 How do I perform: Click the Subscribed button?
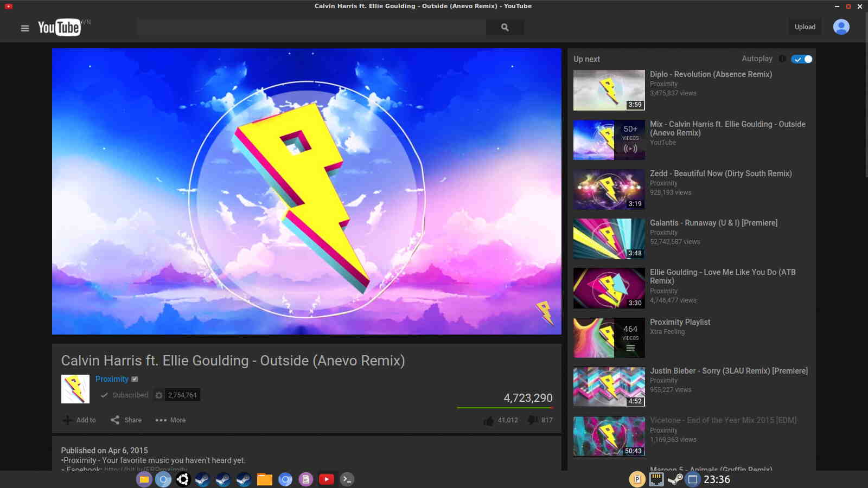[124, 395]
